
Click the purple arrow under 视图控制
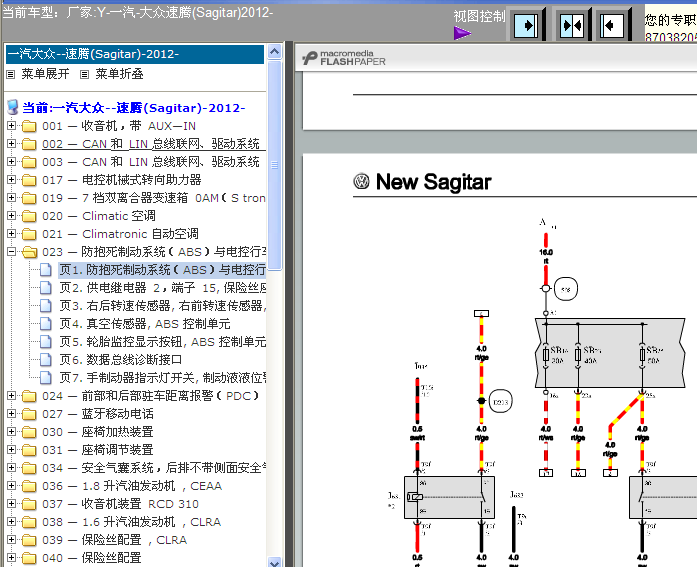[x=462, y=33]
